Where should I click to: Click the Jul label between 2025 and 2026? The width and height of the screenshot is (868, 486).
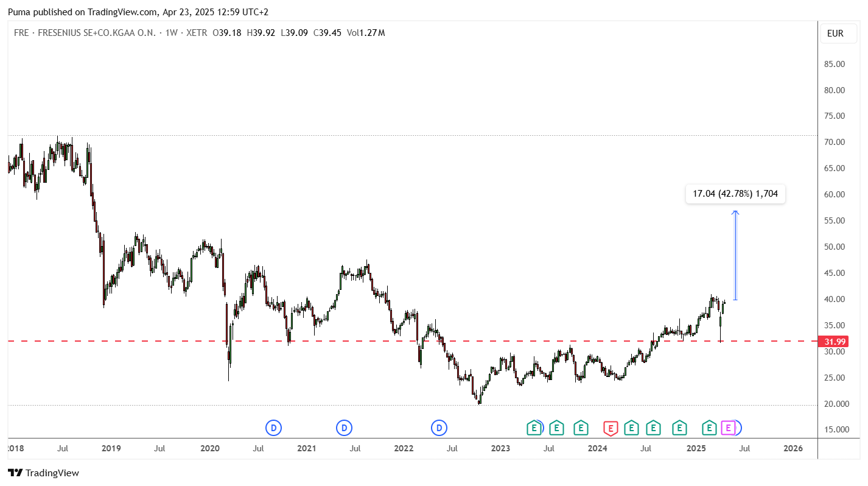(744, 449)
